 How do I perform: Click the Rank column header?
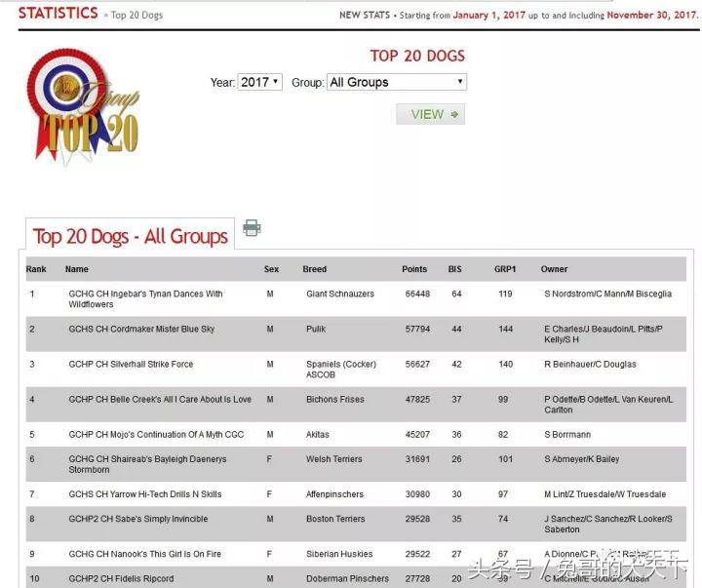[36, 269]
